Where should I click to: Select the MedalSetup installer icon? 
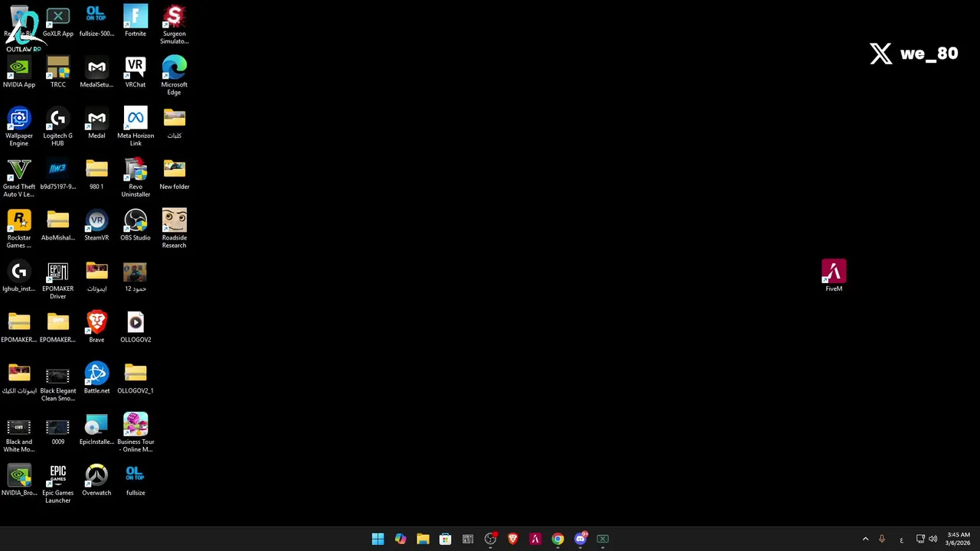[x=96, y=73]
